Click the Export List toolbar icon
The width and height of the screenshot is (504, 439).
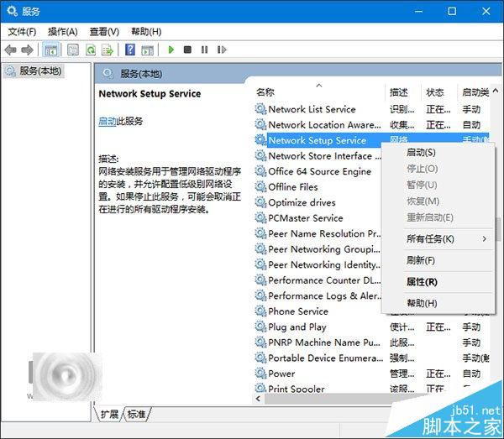(106, 50)
